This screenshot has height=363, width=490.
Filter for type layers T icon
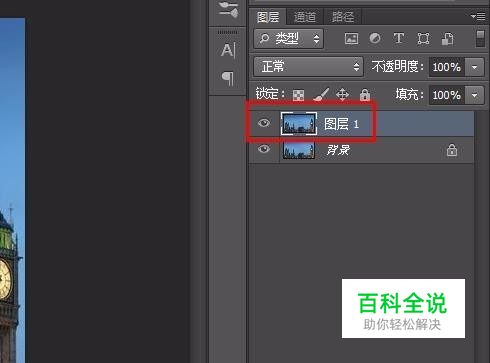399,38
